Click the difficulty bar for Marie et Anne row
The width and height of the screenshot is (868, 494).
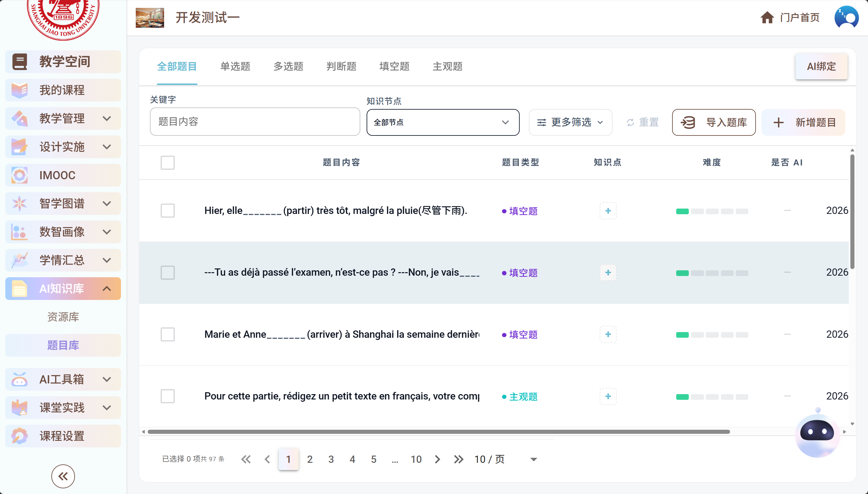pos(712,335)
